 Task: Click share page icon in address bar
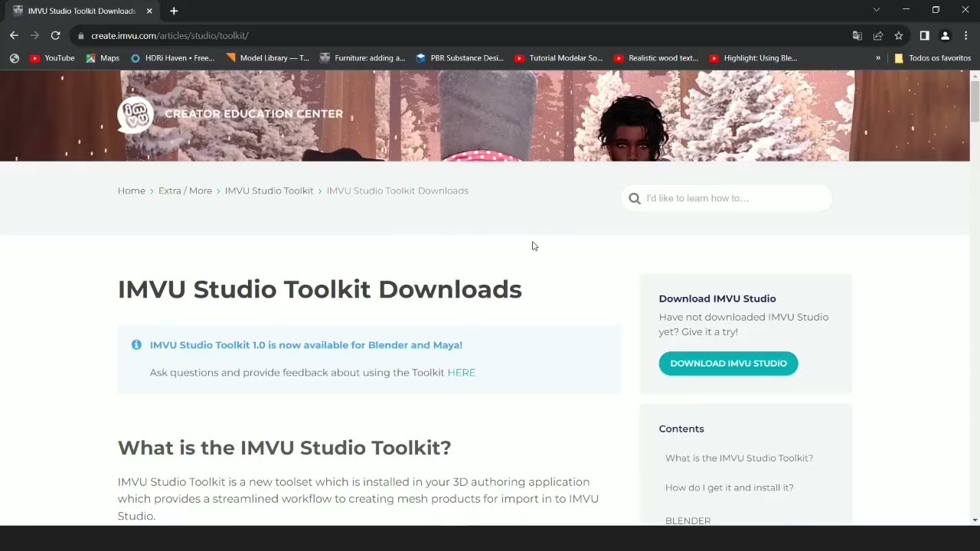click(878, 35)
